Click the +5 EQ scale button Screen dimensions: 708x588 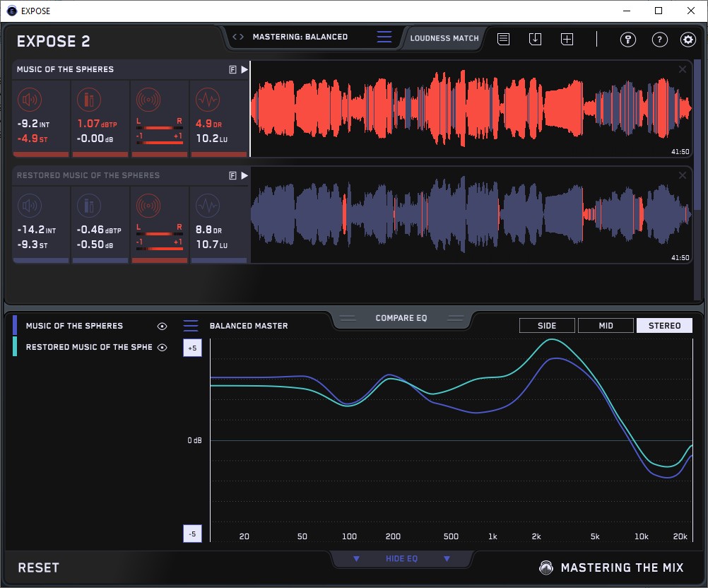click(x=191, y=348)
